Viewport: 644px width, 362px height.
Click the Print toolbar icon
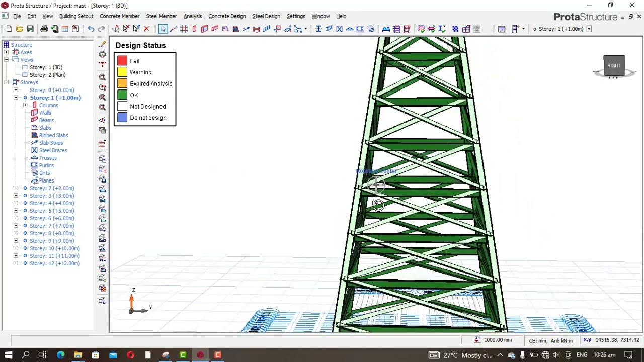(44, 29)
